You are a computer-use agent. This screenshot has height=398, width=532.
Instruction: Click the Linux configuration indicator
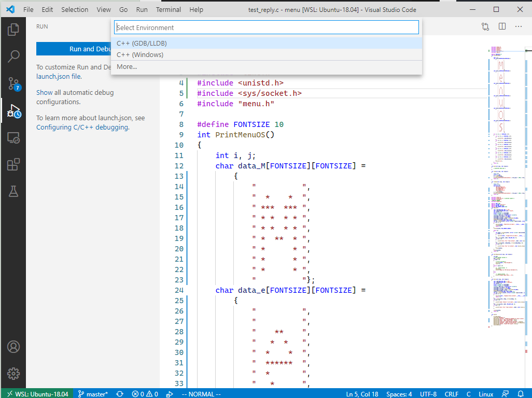click(x=486, y=394)
